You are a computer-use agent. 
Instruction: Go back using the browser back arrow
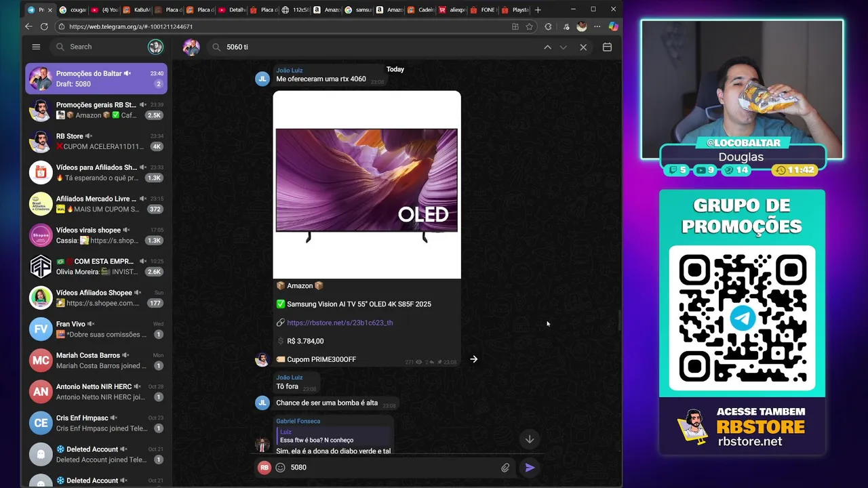(28, 26)
